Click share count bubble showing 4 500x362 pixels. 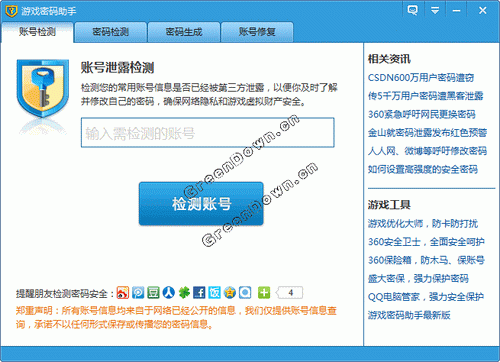point(290,293)
